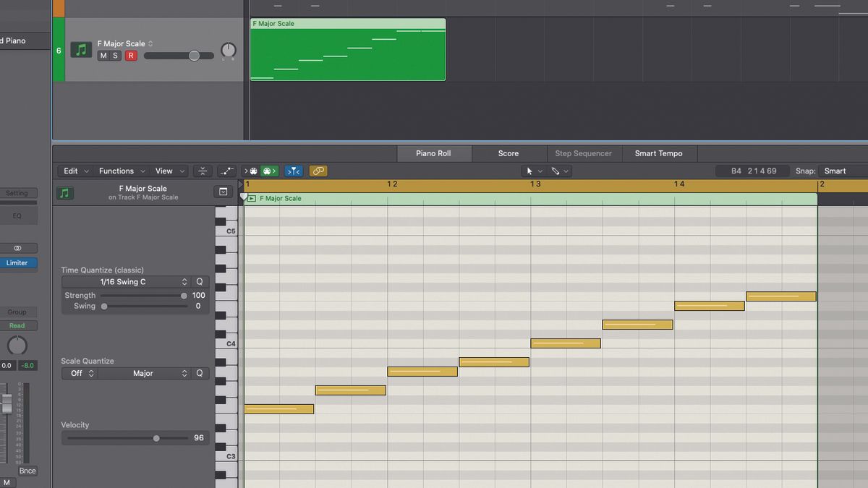Toggle the yellow Link chain icon
This screenshot has height=488, width=868.
click(318, 171)
